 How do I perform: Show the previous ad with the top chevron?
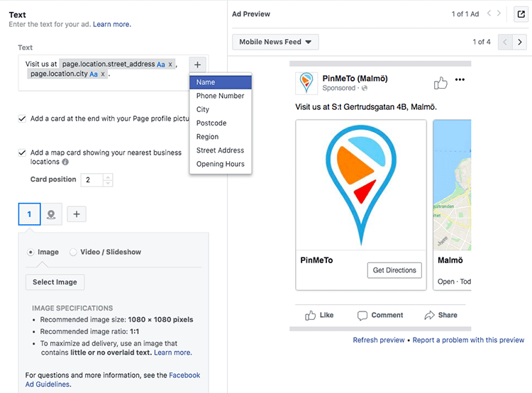pyautogui.click(x=489, y=13)
